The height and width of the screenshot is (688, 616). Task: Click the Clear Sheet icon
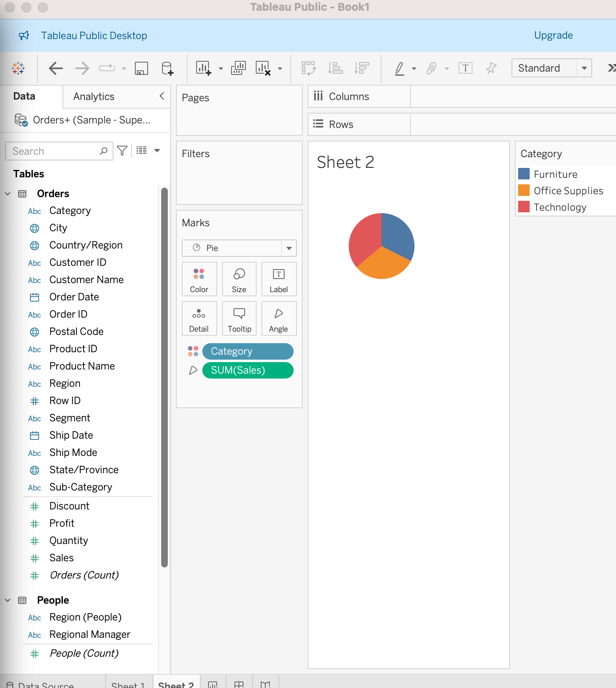(263, 68)
